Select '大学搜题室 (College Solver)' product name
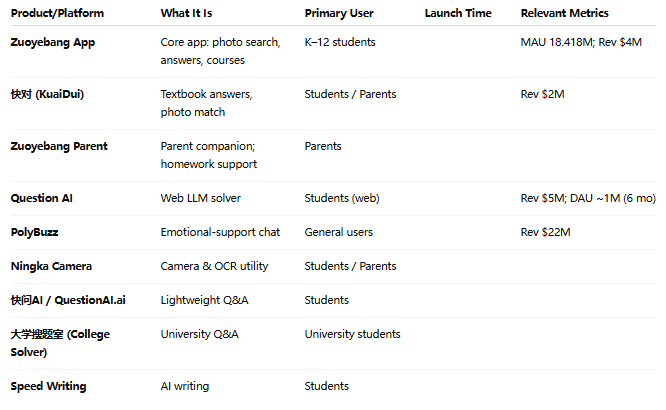 pyautogui.click(x=60, y=343)
